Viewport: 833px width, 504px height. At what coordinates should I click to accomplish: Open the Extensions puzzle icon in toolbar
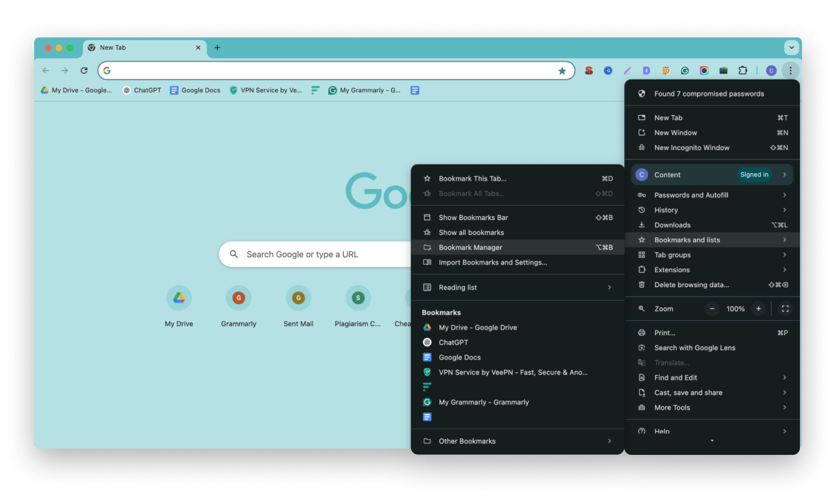point(742,70)
